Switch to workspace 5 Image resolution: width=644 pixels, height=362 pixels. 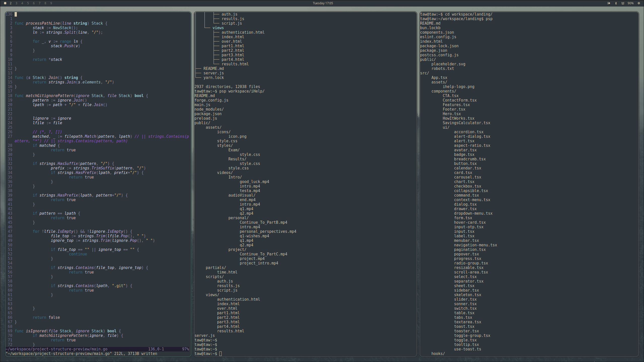[28, 3]
